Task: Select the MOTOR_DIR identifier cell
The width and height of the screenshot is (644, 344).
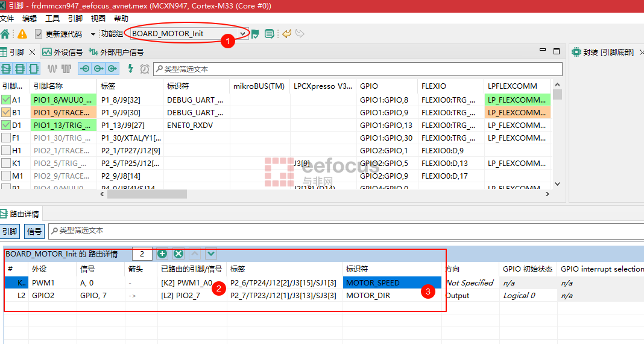Action: 392,296
